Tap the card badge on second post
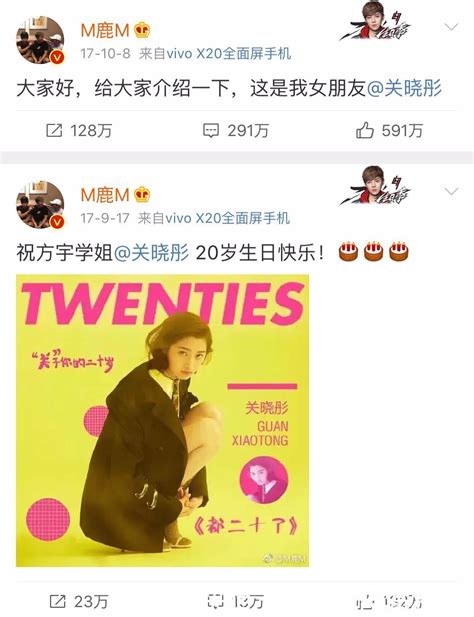Viewport: 474px width, 617px height. click(x=375, y=186)
